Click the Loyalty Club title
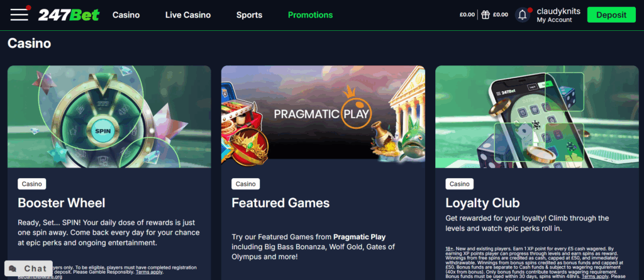This screenshot has height=280, width=644. coord(482,203)
